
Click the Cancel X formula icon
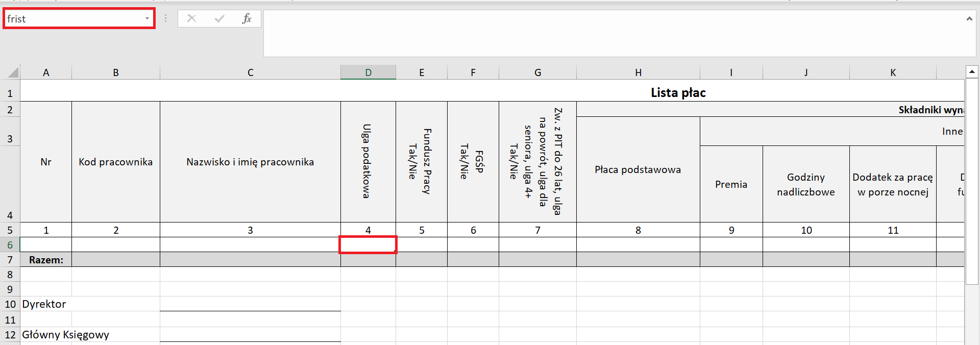pyautogui.click(x=192, y=19)
